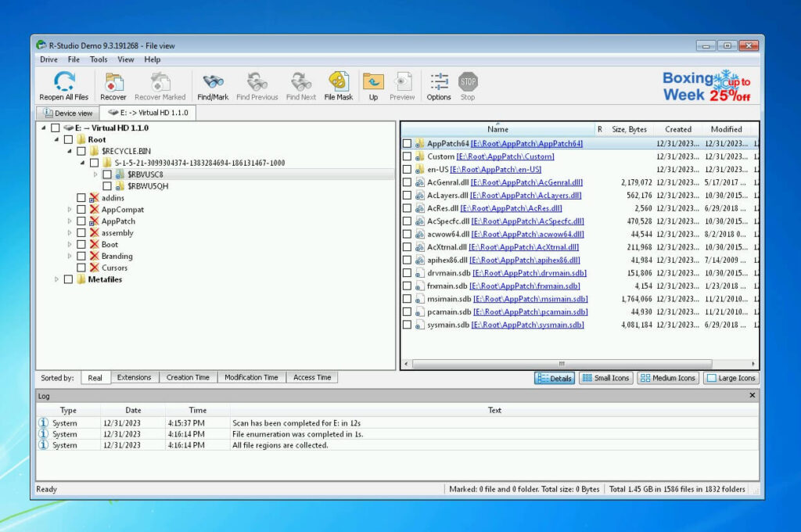
Task: Open the Options panel icon
Action: point(438,84)
